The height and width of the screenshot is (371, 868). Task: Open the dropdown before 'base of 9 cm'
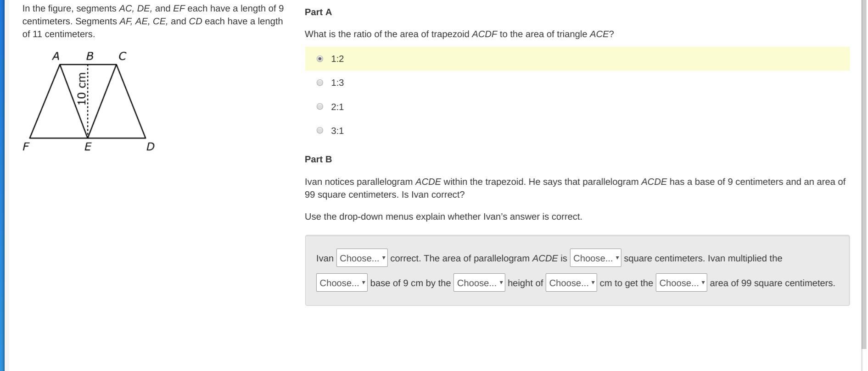coord(342,282)
